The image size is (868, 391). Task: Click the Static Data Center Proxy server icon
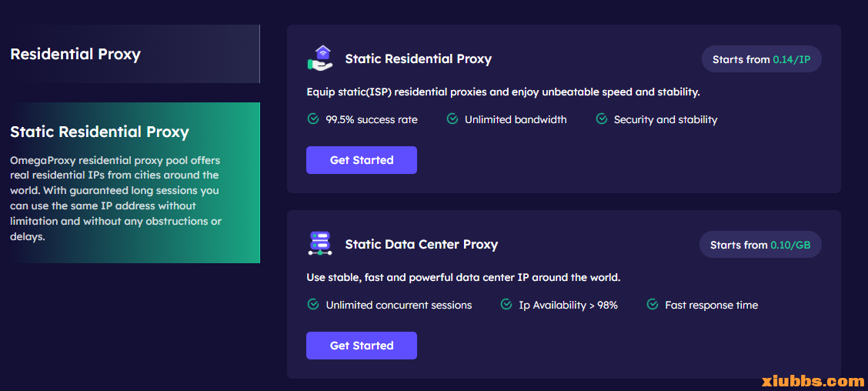320,243
